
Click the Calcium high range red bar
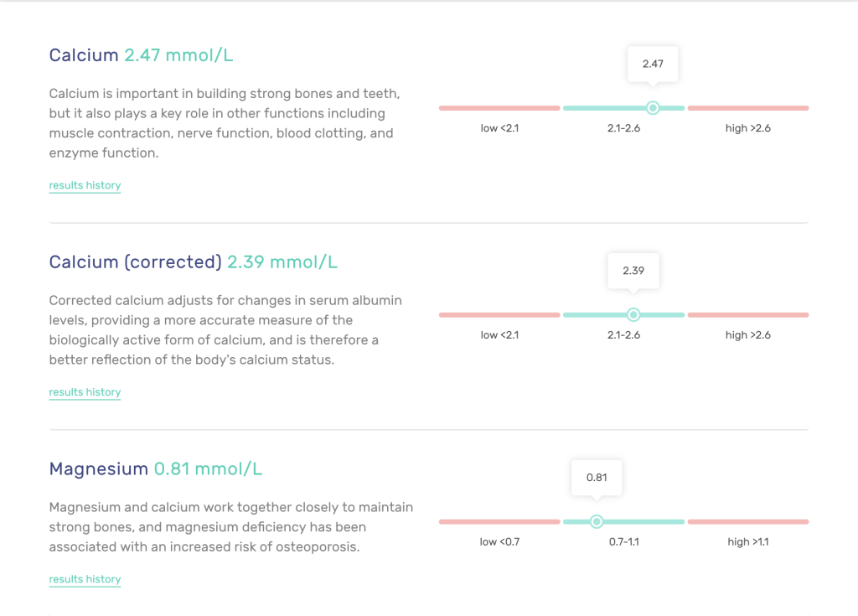coord(748,108)
